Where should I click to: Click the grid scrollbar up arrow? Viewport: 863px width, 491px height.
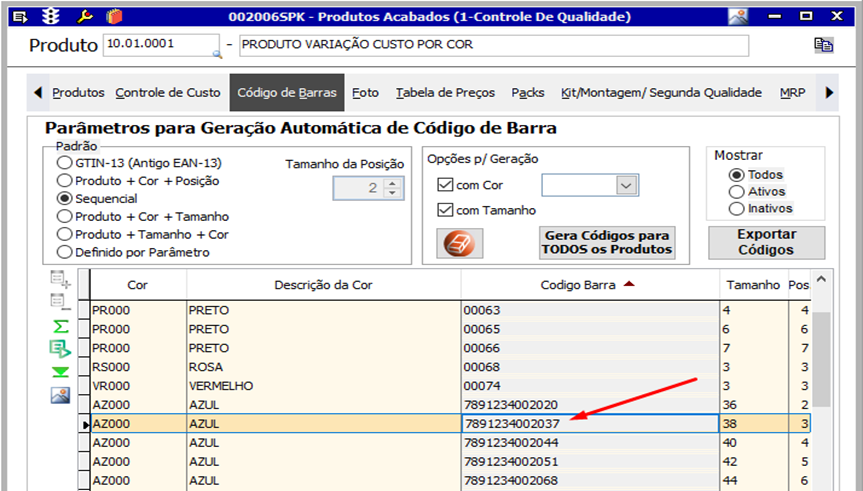pos(821,280)
